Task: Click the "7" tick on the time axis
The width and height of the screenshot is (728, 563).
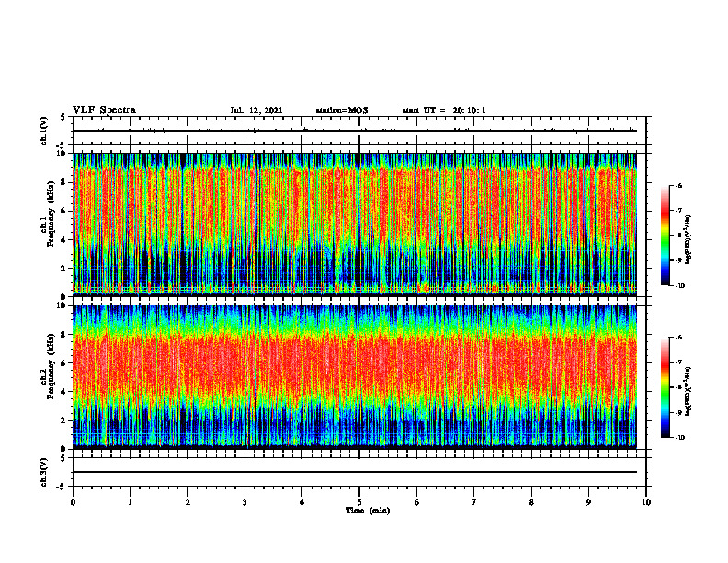Action: pyautogui.click(x=474, y=502)
